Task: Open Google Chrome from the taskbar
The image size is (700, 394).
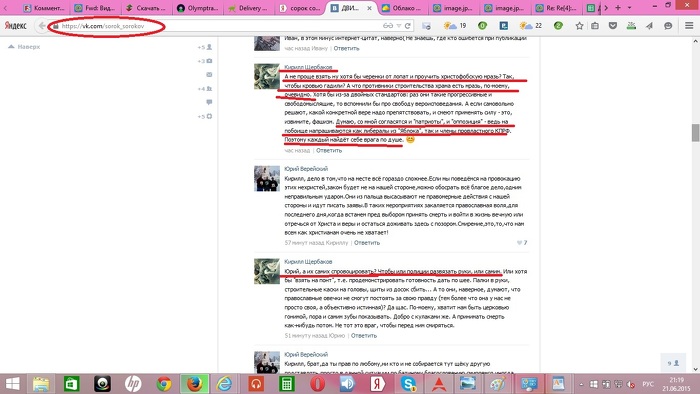Action: 164,384
